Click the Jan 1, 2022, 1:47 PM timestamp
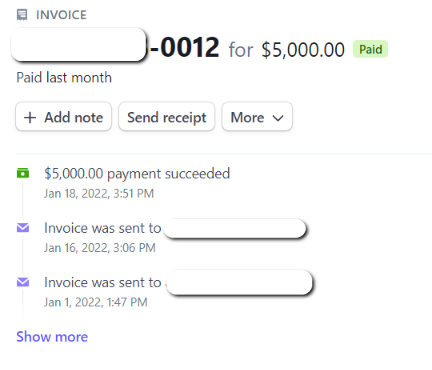 tap(96, 302)
